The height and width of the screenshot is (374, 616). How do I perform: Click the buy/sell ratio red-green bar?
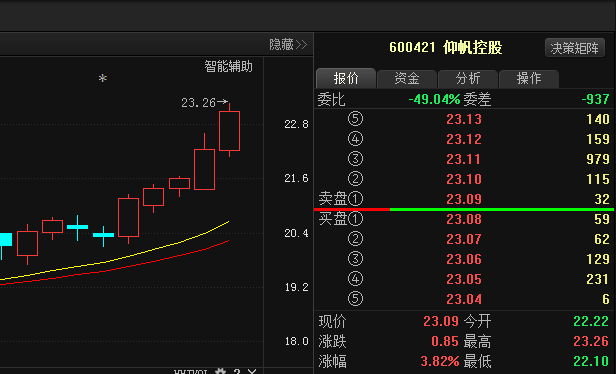tap(465, 209)
